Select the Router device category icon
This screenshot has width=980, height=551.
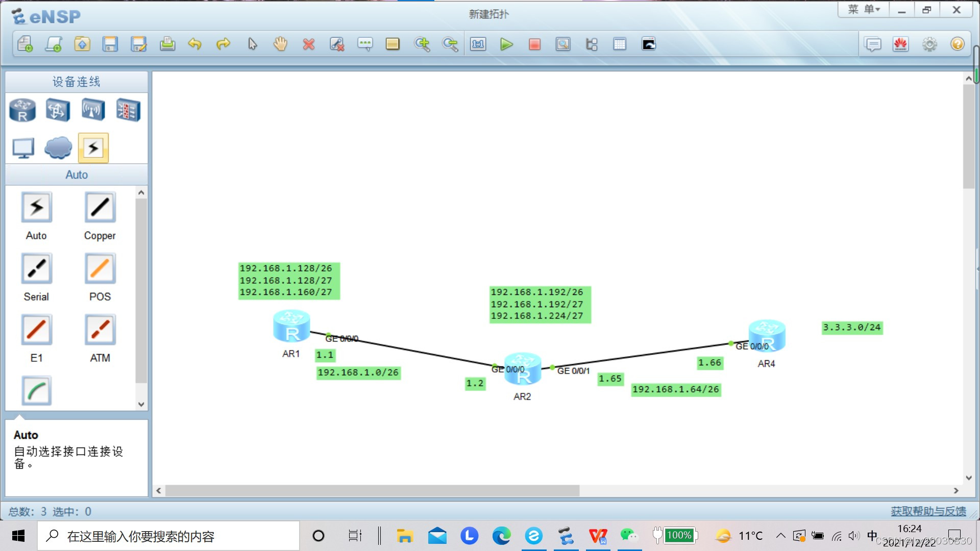[x=22, y=110]
